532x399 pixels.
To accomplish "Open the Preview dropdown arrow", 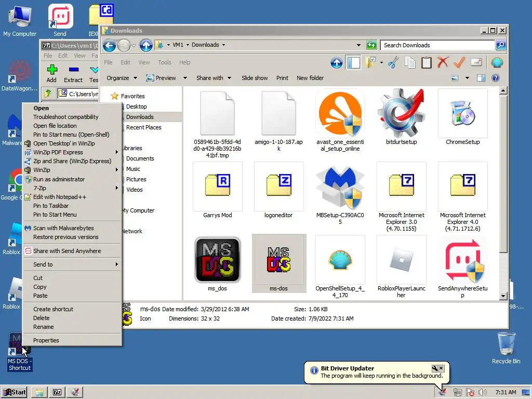I will [x=185, y=78].
